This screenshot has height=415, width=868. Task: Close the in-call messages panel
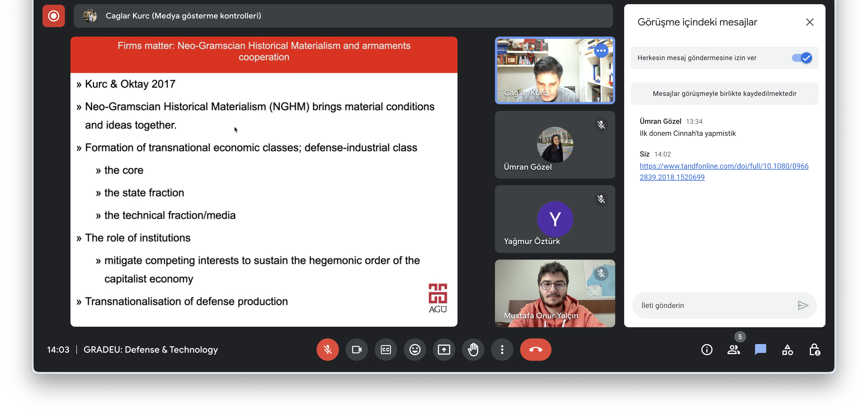coord(809,22)
